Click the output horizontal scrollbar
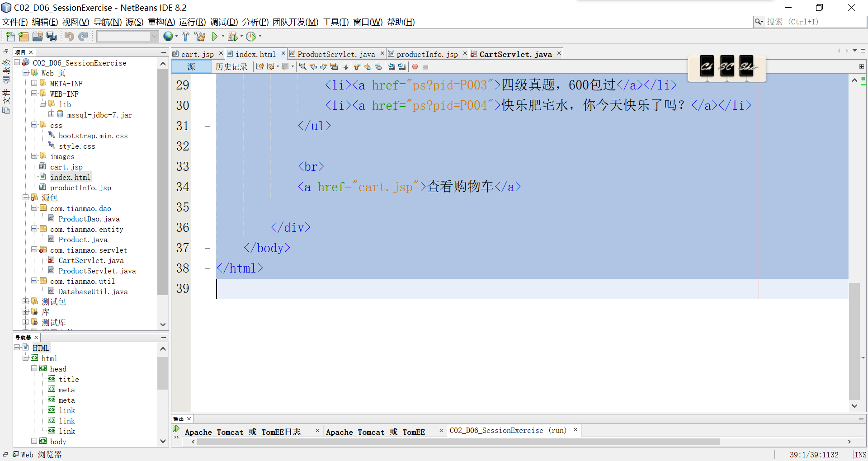This screenshot has height=461, width=868. 458,442
